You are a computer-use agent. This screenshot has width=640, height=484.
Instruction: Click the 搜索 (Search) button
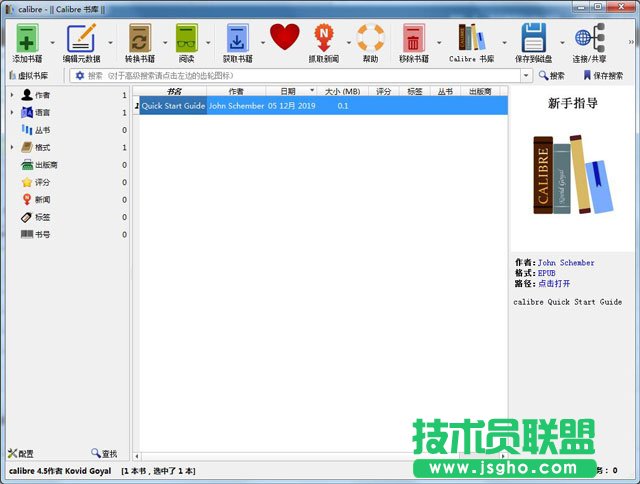point(551,75)
